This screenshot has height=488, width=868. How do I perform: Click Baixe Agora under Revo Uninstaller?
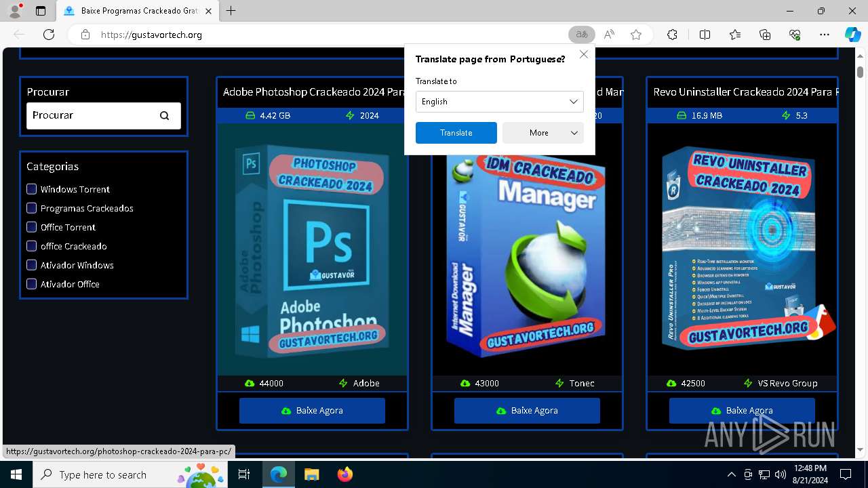tap(742, 411)
